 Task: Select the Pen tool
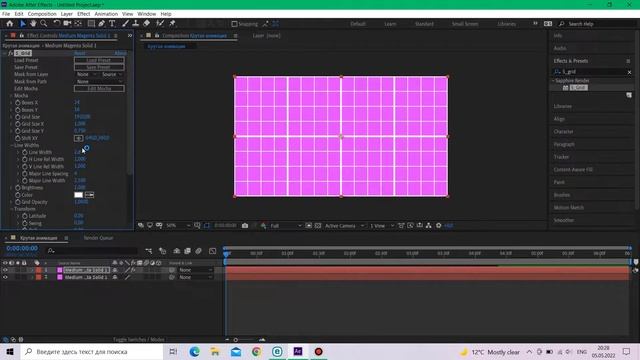tap(102, 24)
